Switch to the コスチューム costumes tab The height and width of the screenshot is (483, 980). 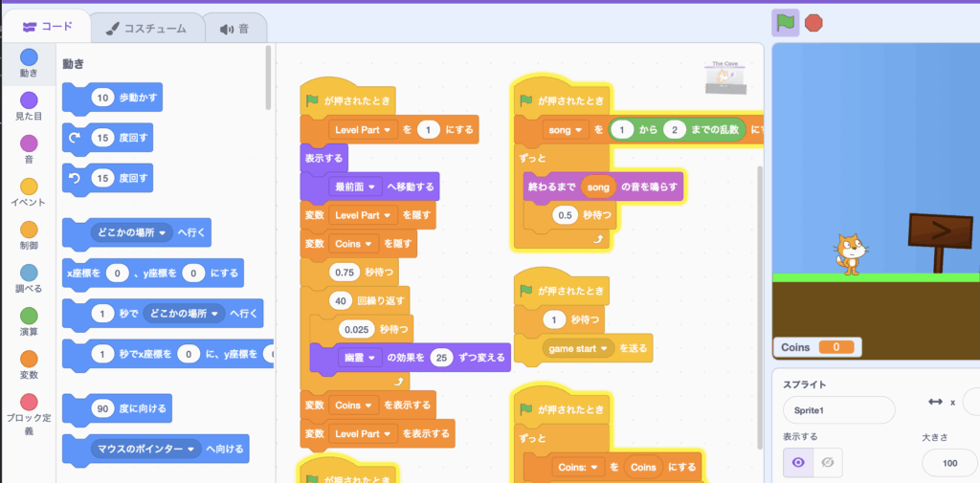coord(148,29)
